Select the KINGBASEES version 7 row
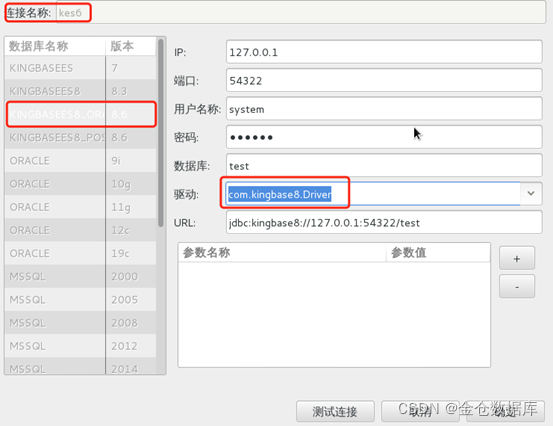 80,68
